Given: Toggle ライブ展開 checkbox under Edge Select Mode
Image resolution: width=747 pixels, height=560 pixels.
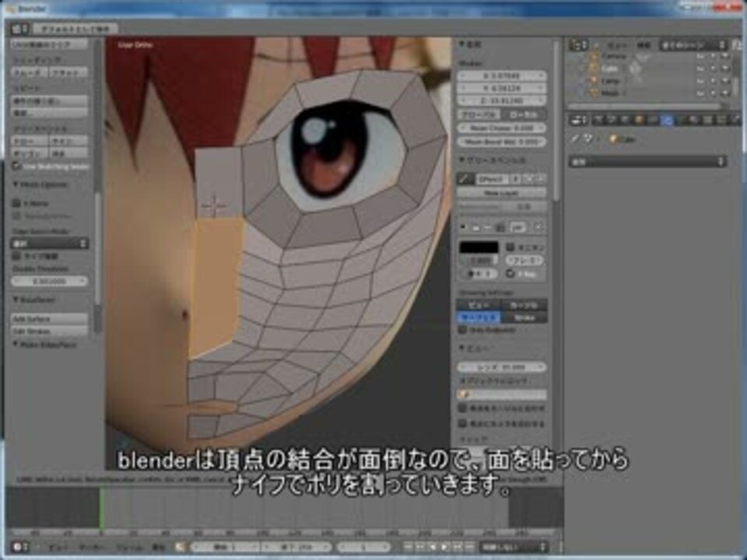Looking at the screenshot, I should [x=16, y=256].
